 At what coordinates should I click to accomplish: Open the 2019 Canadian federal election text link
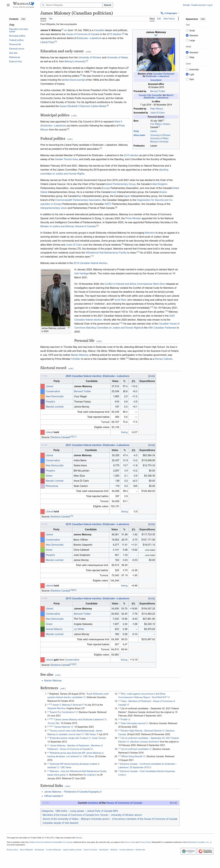pos(90,263)
